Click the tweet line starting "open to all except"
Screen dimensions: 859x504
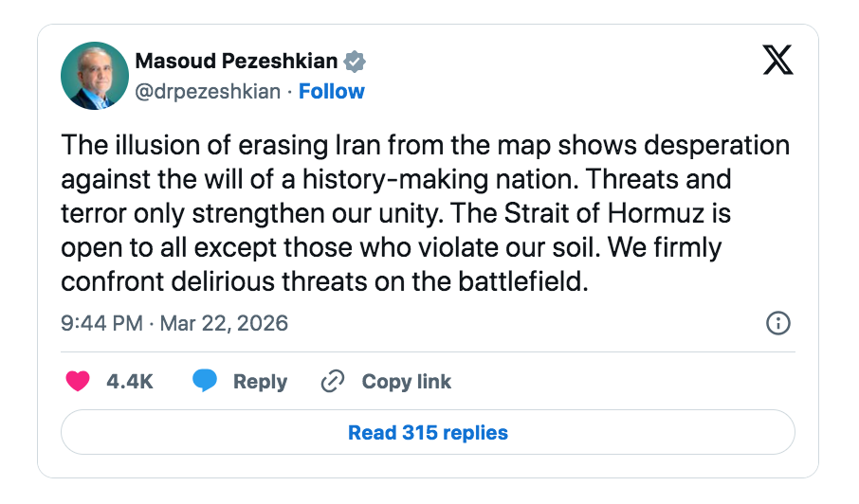point(391,248)
